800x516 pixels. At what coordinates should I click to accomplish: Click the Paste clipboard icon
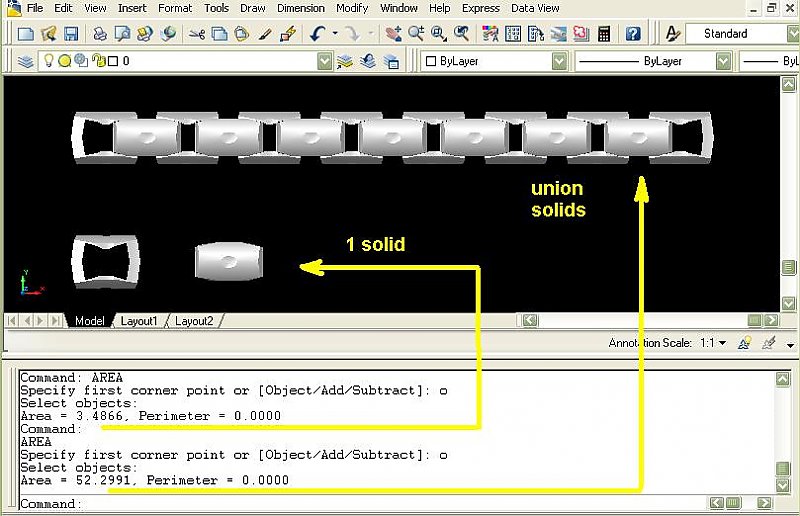(x=242, y=34)
